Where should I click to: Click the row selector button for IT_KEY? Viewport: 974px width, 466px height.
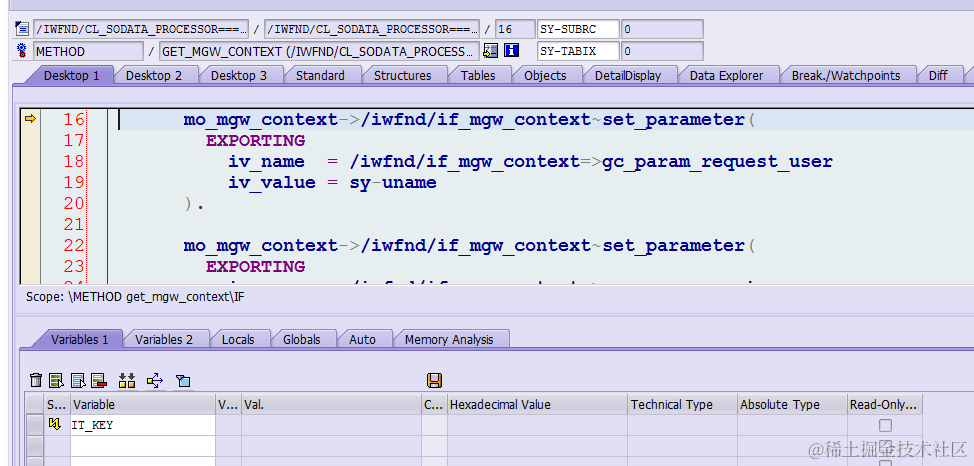pos(35,426)
